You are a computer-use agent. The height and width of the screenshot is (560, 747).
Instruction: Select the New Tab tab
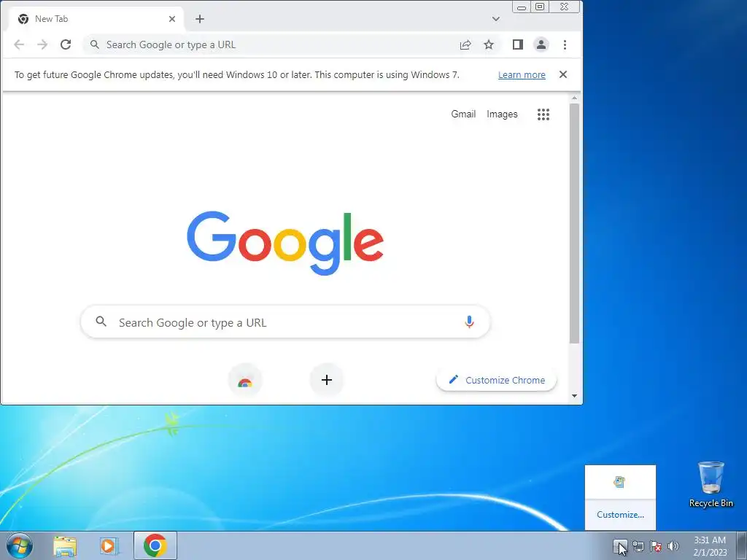tap(96, 19)
